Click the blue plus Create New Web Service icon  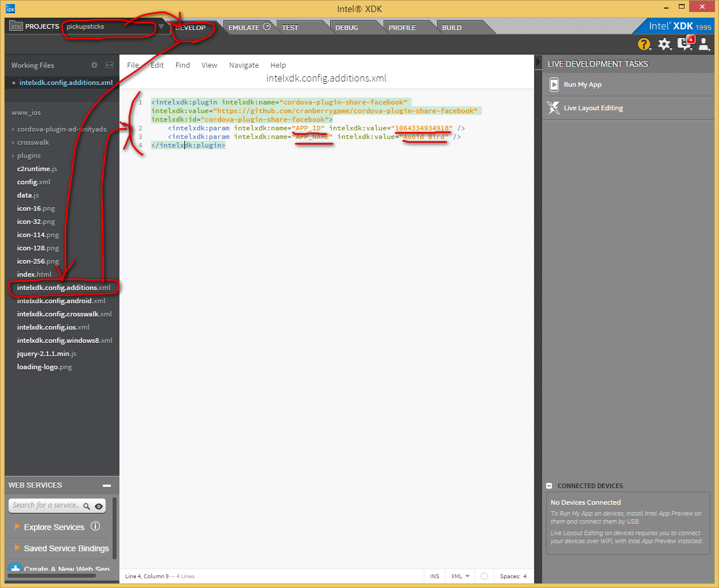(16, 568)
